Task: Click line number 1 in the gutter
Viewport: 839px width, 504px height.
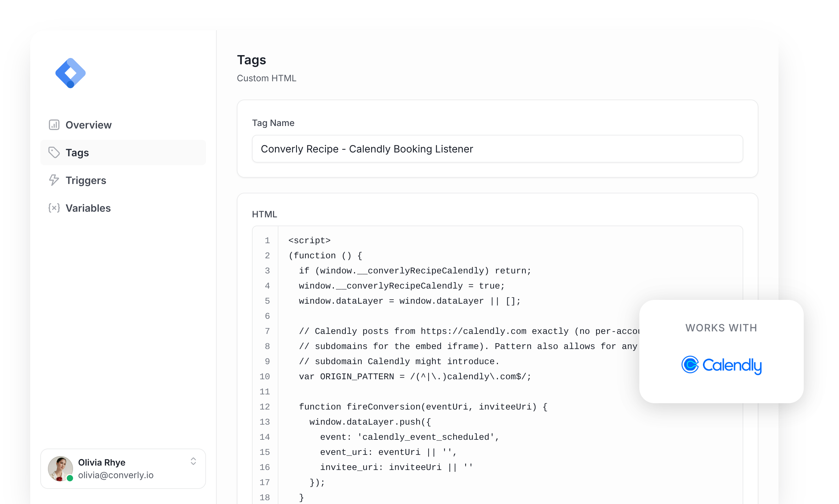Action: click(x=267, y=240)
